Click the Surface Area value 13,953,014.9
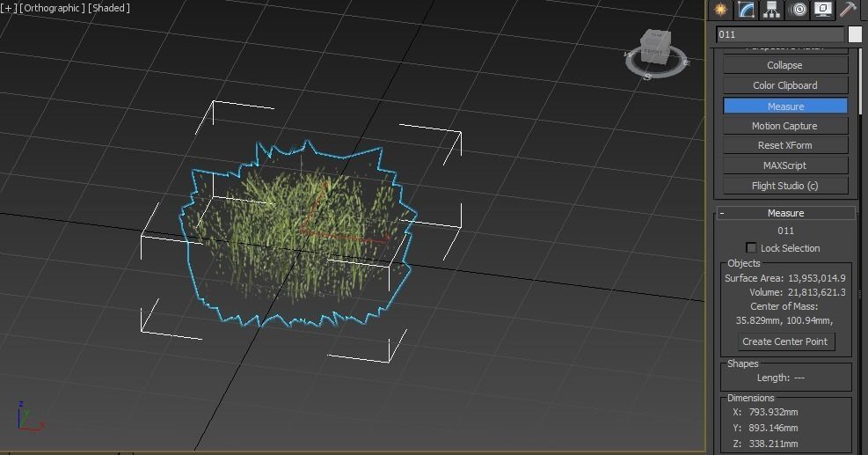The width and height of the screenshot is (868, 455). coord(816,278)
